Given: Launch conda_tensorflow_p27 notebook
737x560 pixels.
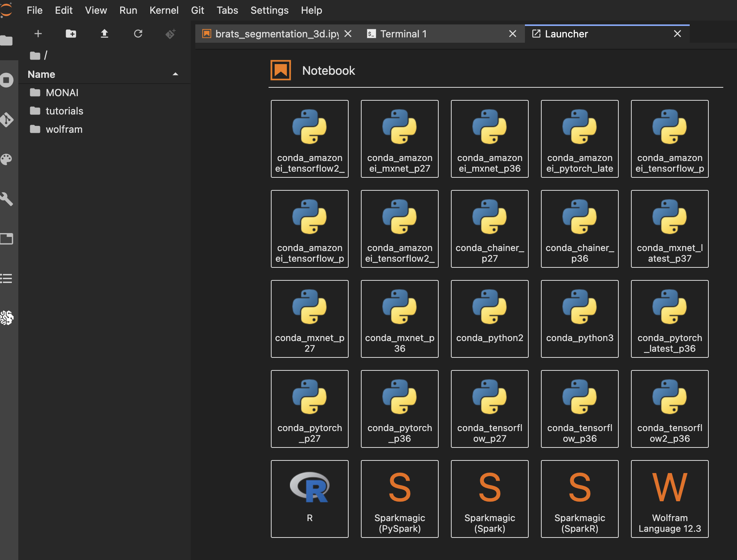Looking at the screenshot, I should pos(489,409).
